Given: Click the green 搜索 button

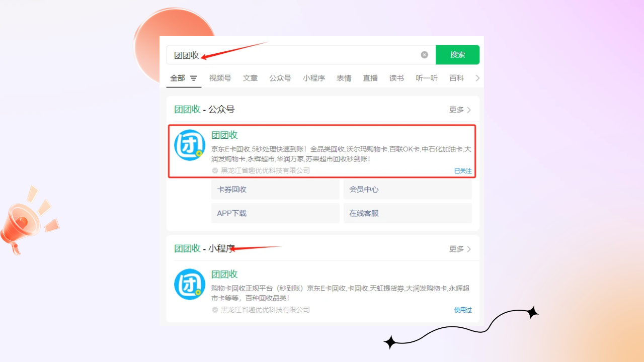Looking at the screenshot, I should [457, 55].
